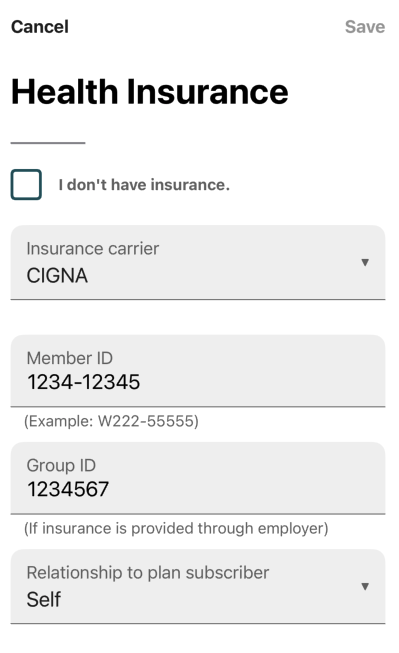Expand Relationship to plan subscriber dropdown
Screen dimensions: 399x653
click(198, 586)
